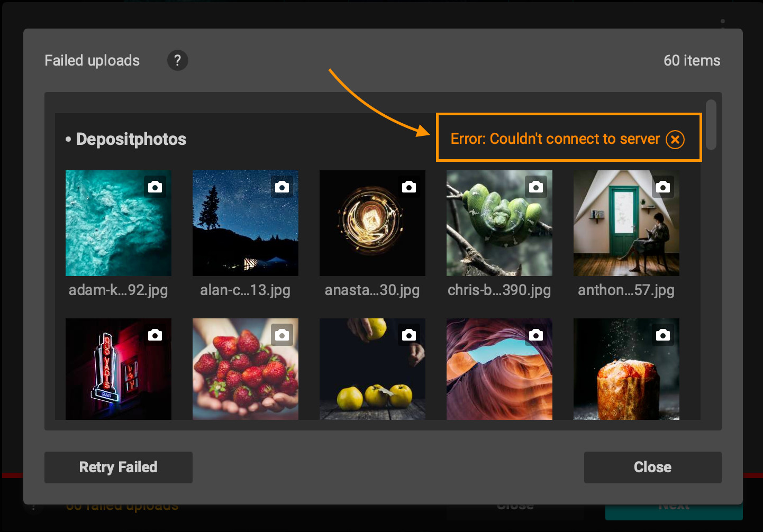Click camera icon on anthon...57.jpg thumbnail

click(663, 187)
